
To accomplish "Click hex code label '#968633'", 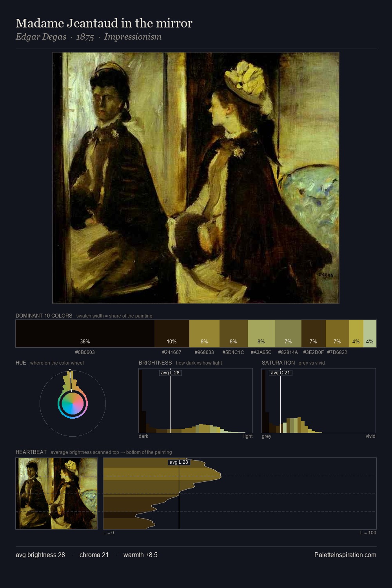I will click(204, 352).
